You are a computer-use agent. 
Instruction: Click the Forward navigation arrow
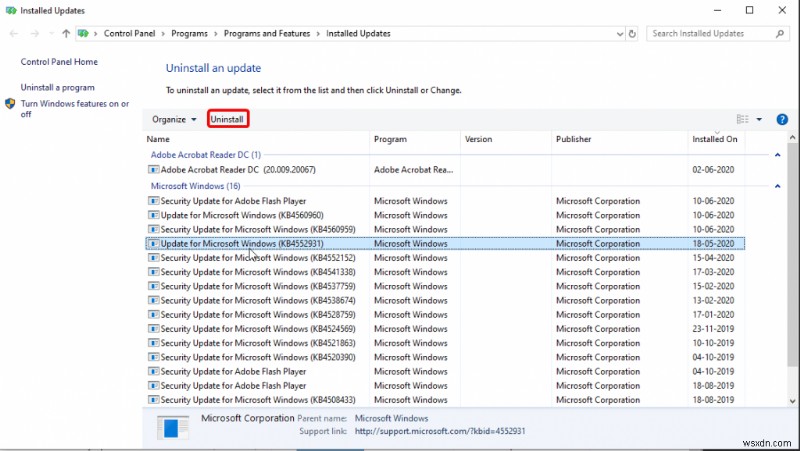35,34
